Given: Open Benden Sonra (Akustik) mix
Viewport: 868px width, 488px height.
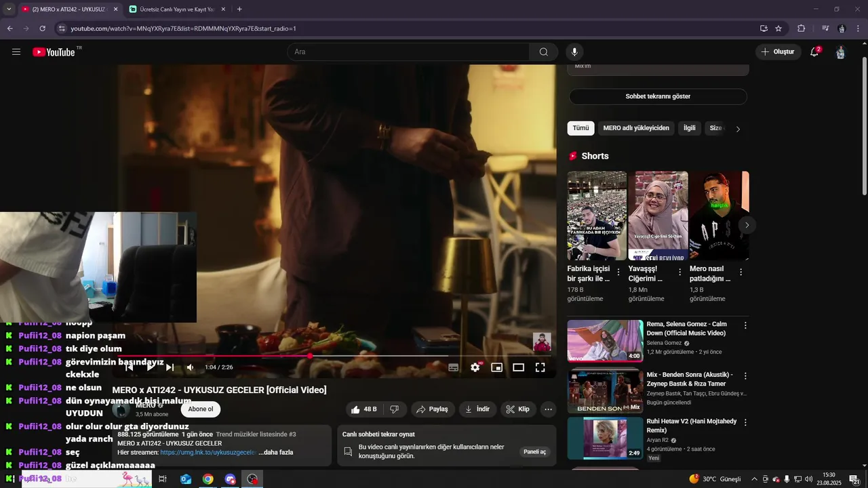Looking at the screenshot, I should 605,391.
